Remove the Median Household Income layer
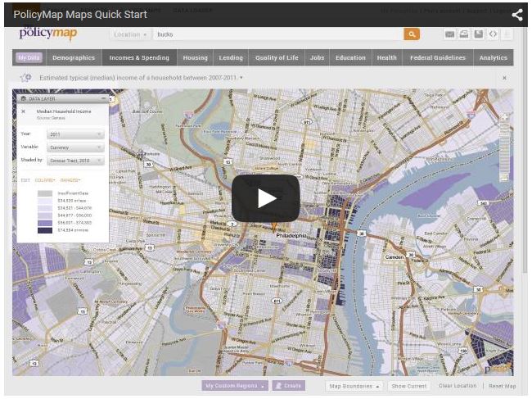 24,111
